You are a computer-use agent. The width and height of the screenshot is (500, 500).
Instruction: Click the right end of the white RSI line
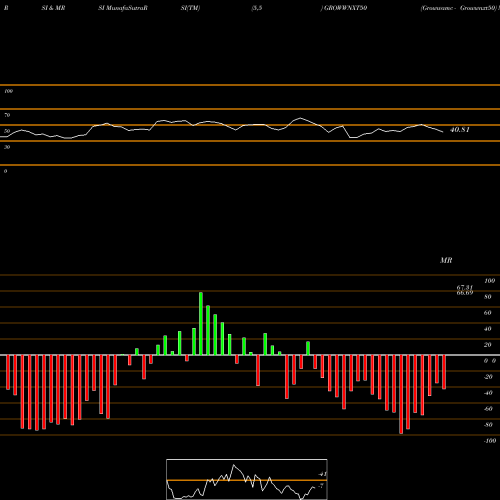(443, 132)
